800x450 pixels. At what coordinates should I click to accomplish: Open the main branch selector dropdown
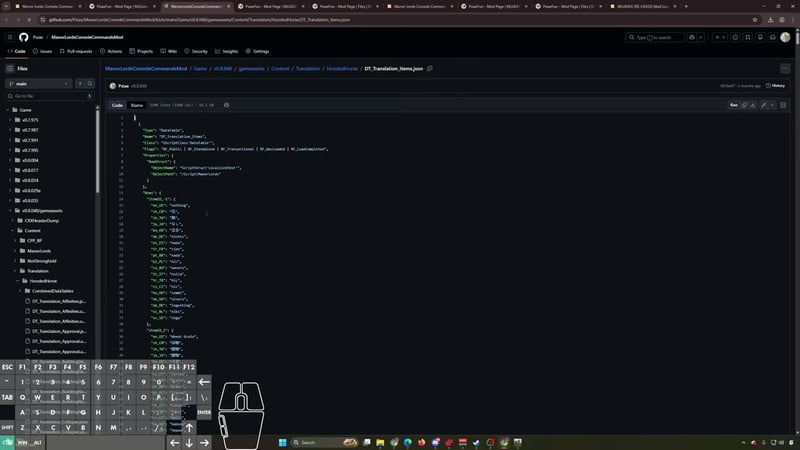click(x=39, y=84)
